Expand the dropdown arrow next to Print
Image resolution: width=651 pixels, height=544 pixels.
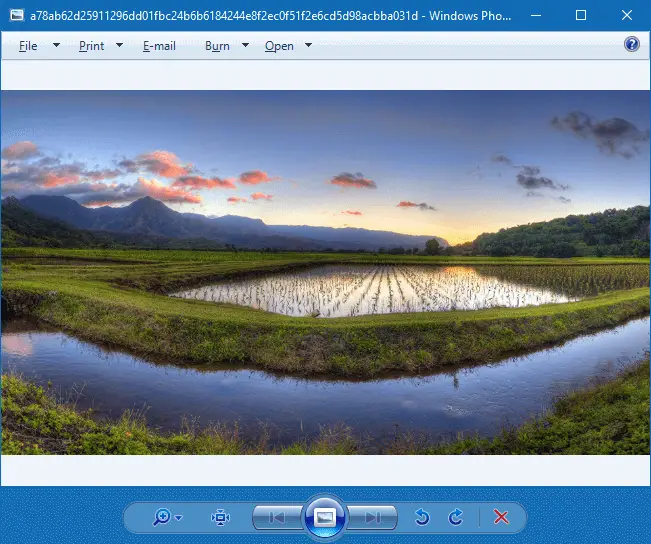point(119,46)
